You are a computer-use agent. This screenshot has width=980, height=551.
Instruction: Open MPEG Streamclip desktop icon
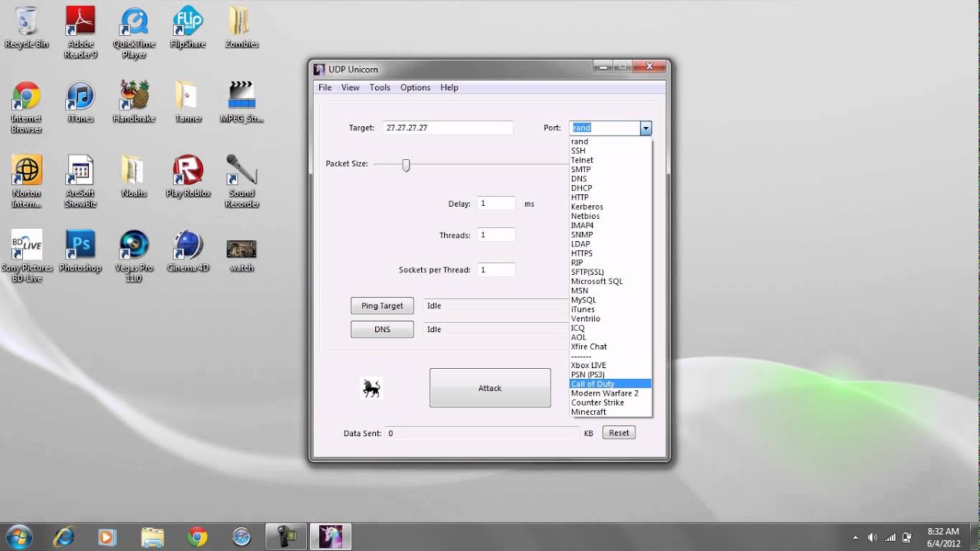241,102
